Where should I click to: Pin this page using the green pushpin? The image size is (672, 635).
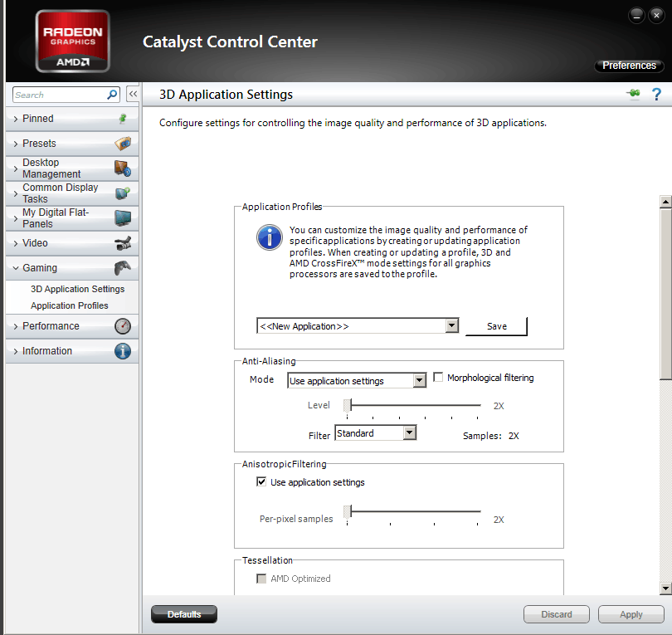[x=633, y=93]
